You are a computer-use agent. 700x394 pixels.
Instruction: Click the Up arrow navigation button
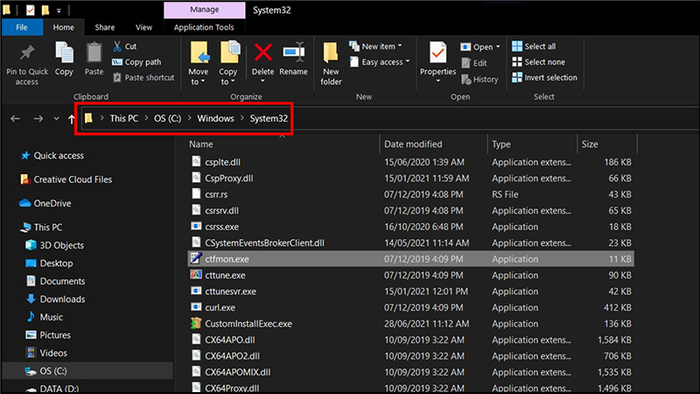point(71,119)
